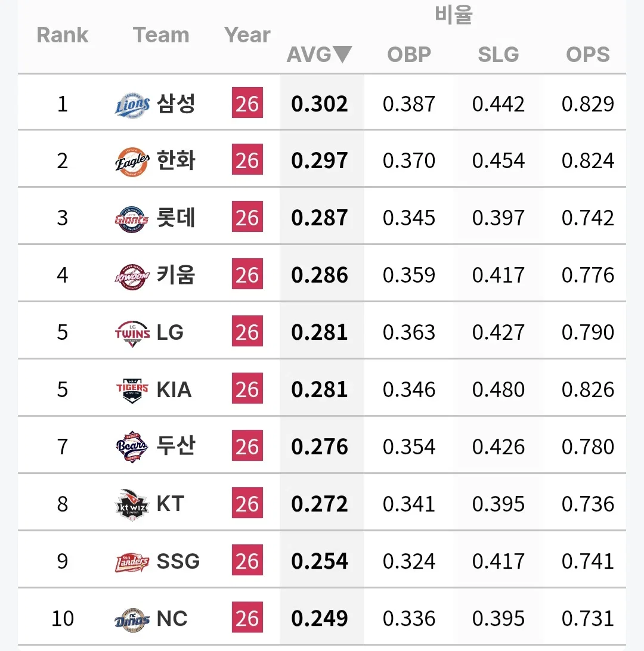This screenshot has height=651, width=644.
Task: Click the Doosan Bears team logo
Action: pos(132,447)
